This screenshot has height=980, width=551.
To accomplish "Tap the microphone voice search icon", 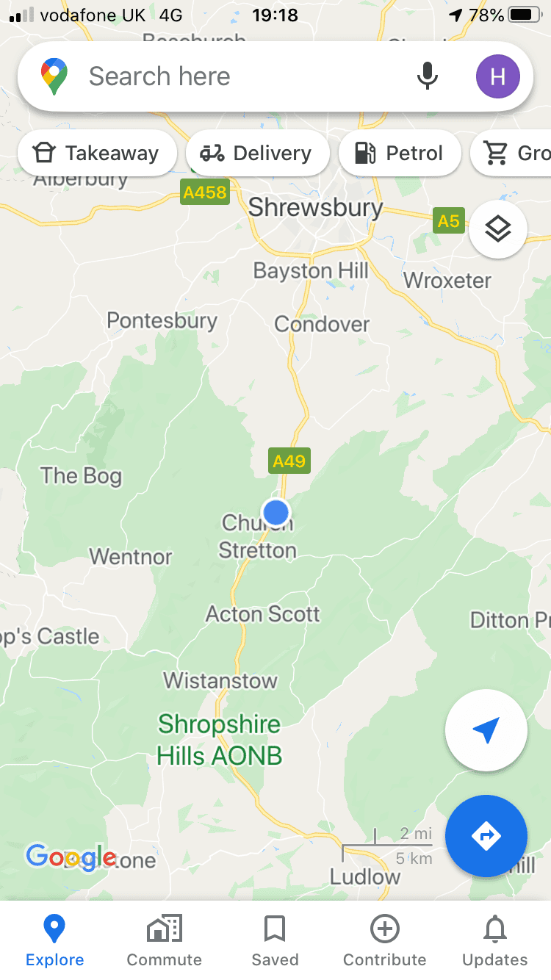I will pyautogui.click(x=427, y=76).
